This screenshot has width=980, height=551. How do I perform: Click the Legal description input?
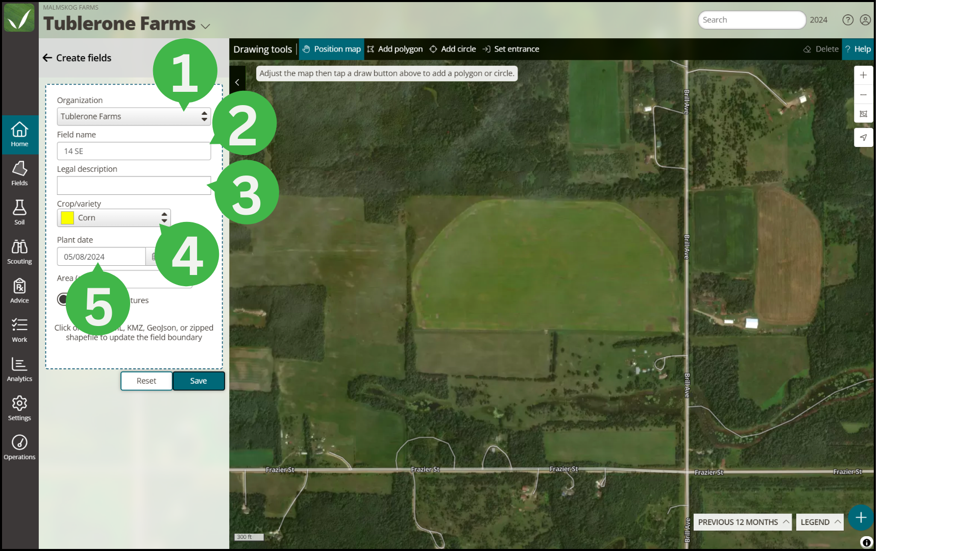click(134, 186)
